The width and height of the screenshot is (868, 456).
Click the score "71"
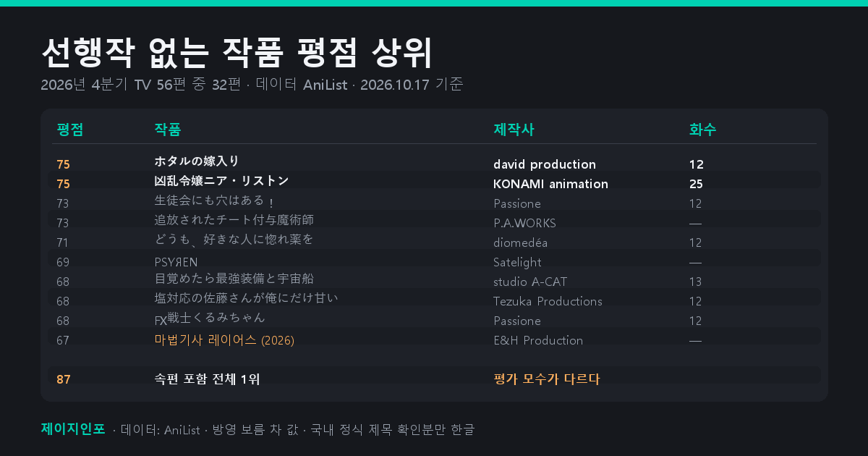63,242
